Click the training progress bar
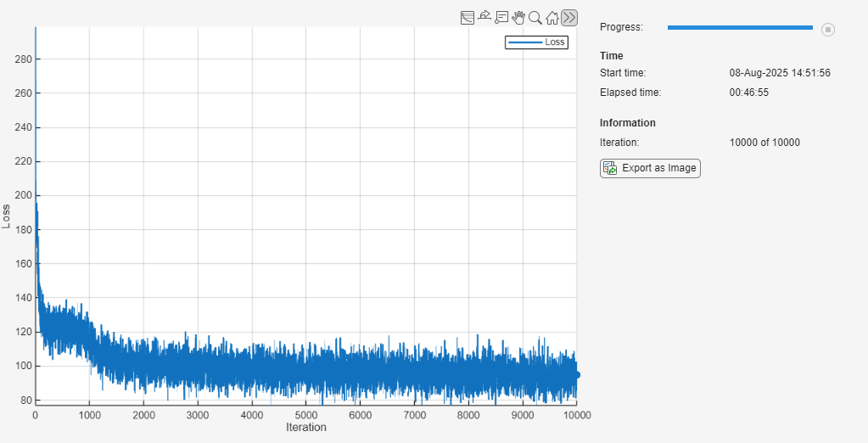Screen dimensions: 868x443 pos(740,28)
